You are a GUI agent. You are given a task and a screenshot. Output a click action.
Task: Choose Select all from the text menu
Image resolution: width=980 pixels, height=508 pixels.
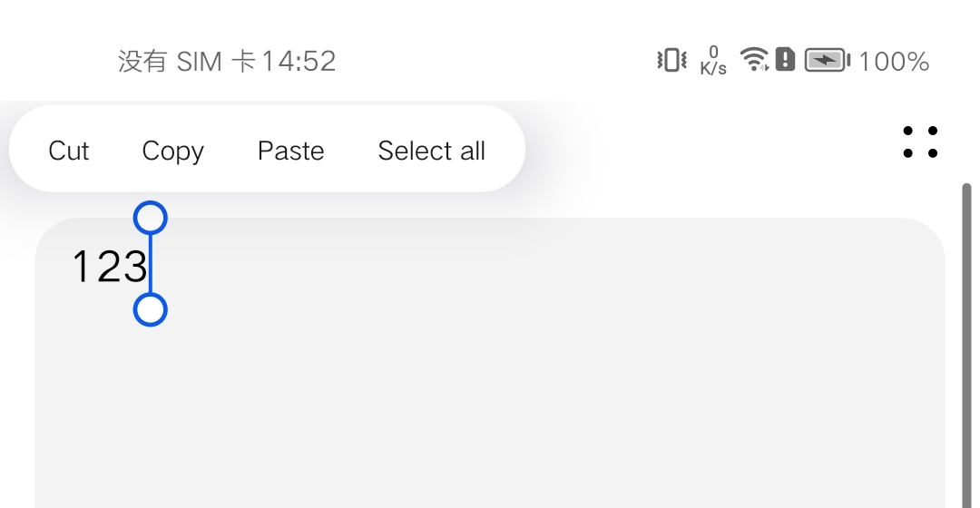coord(431,151)
